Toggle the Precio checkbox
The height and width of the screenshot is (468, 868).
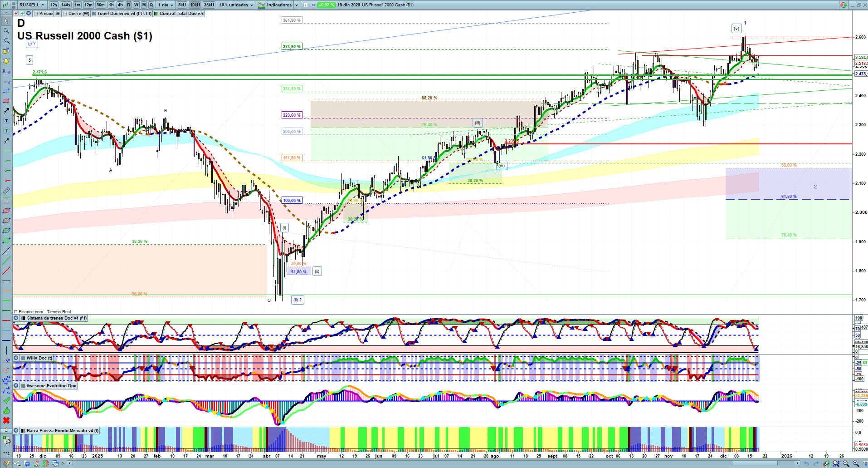coord(36,14)
